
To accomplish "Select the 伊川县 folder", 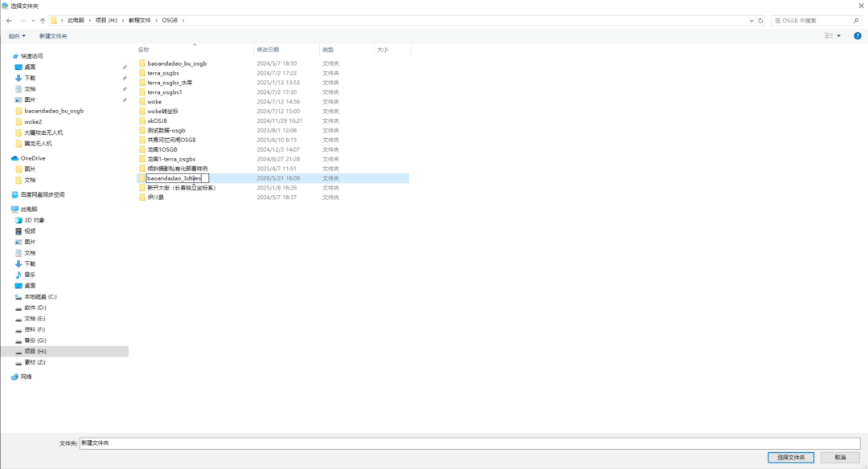I will click(x=156, y=198).
